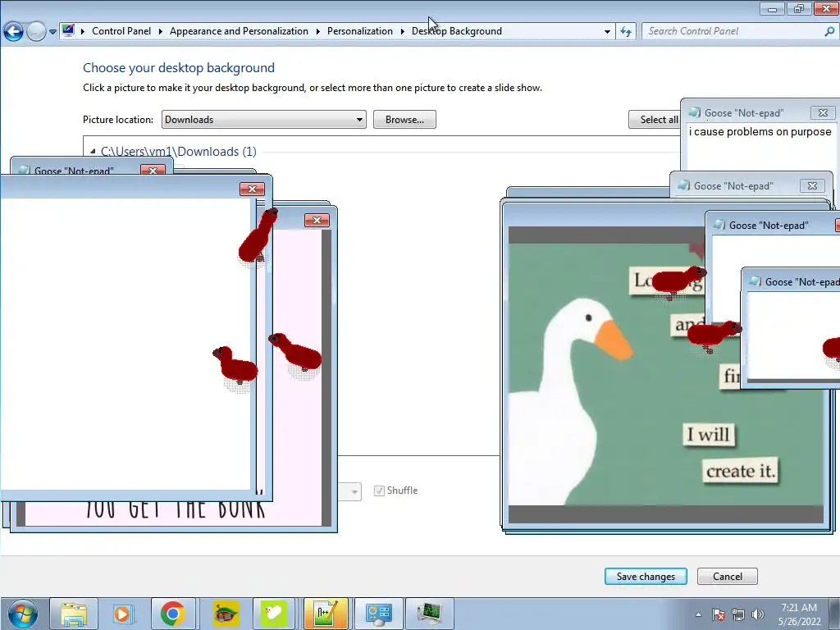840x630 pixels.
Task: Close the Goose "Not-epad" window above the blank window
Action: (153, 171)
